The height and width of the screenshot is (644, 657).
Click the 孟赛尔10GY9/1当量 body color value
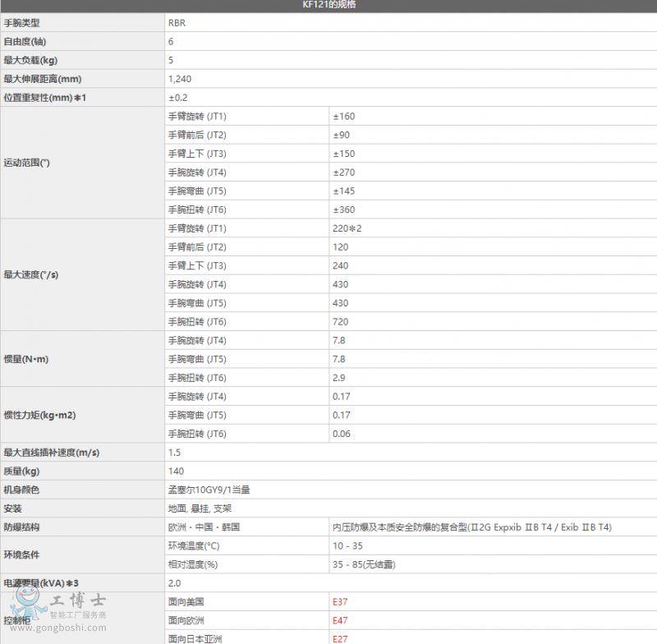click(x=209, y=490)
